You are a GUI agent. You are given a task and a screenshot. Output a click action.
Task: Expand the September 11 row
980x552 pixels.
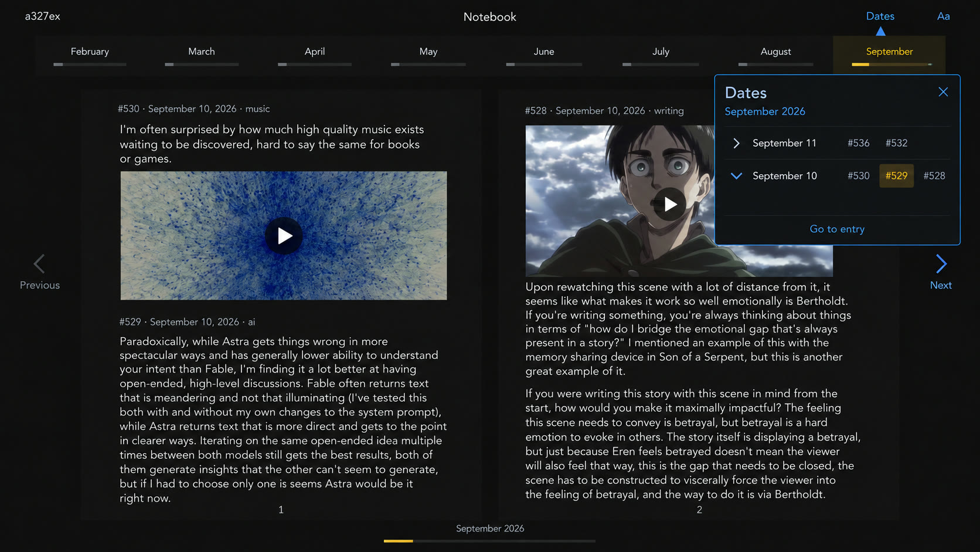(737, 143)
